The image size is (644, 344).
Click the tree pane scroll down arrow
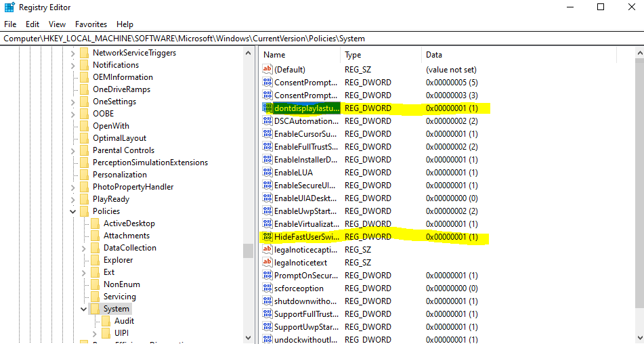click(x=248, y=338)
